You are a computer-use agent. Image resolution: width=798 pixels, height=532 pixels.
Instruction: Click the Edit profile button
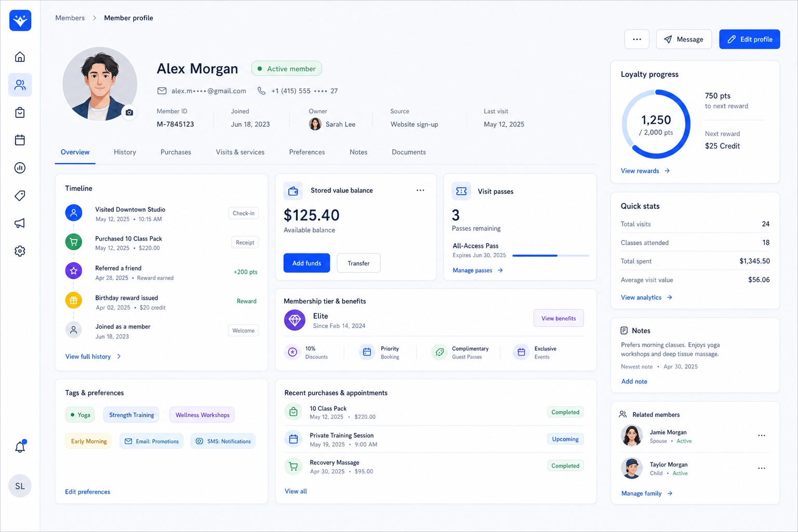pyautogui.click(x=750, y=39)
